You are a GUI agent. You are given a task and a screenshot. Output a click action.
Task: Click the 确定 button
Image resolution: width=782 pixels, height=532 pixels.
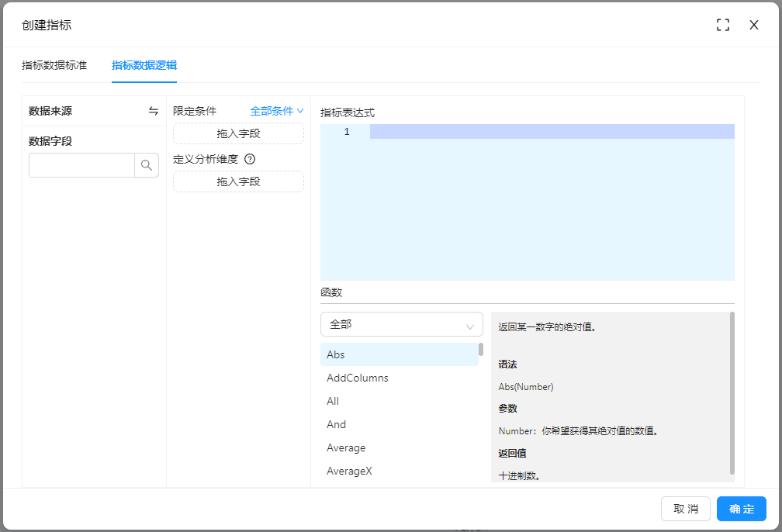point(741,509)
